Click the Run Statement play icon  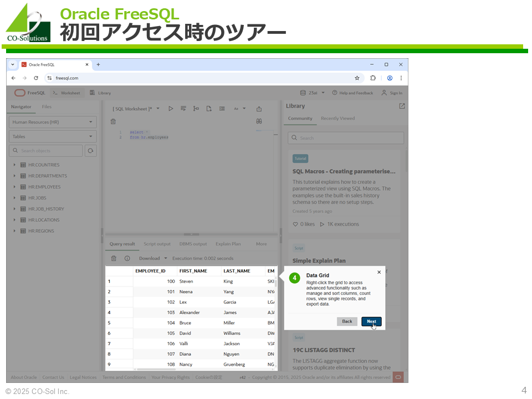(x=171, y=109)
